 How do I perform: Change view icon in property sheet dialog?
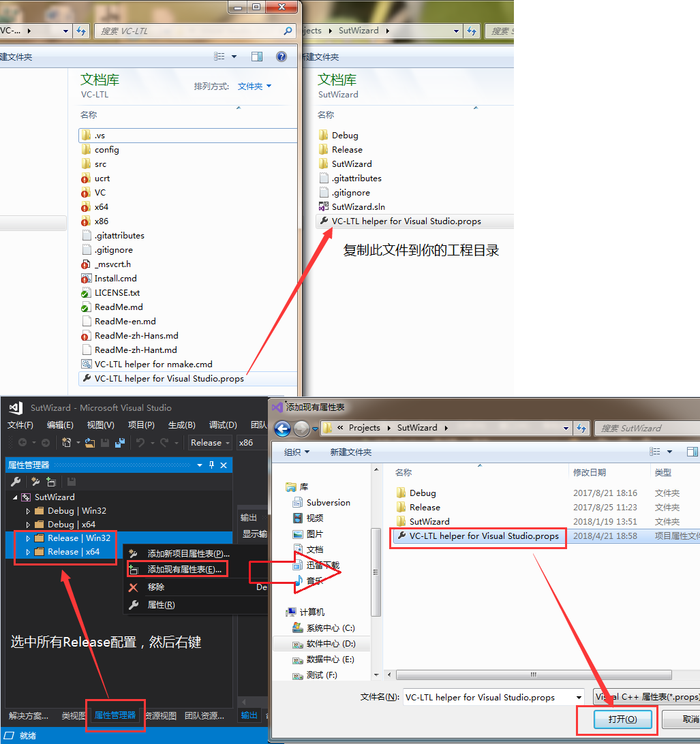point(655,452)
